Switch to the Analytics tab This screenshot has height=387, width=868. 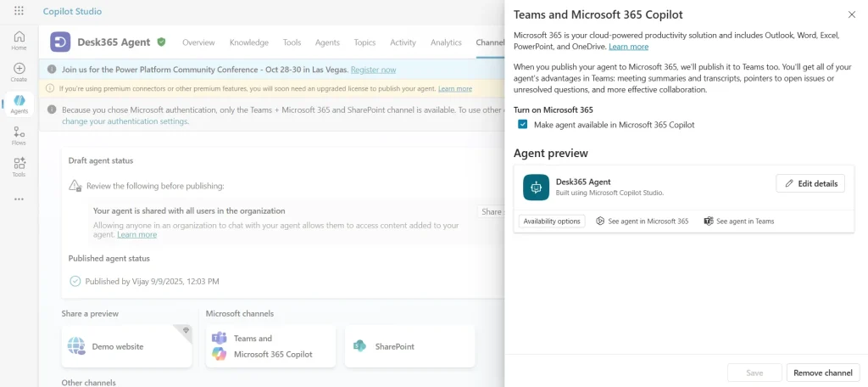click(x=446, y=42)
